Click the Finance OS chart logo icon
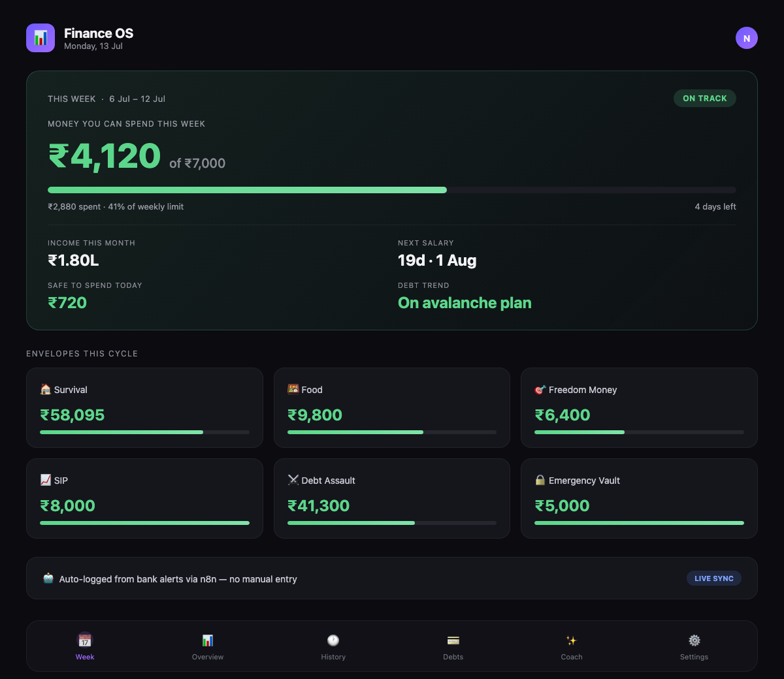Screen dimensions: 784x679 tap(41, 38)
